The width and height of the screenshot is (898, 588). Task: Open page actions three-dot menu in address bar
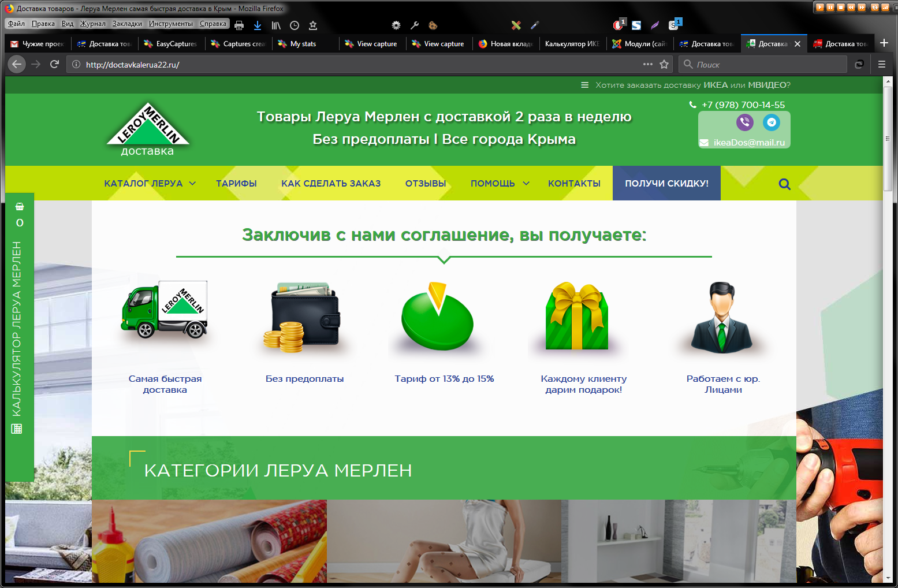tap(648, 64)
